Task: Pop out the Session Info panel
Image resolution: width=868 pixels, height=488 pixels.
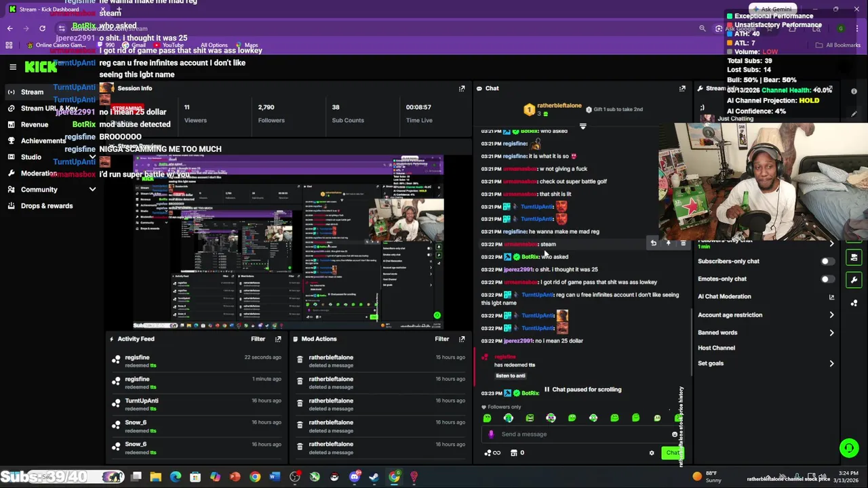Action: pos(462,88)
